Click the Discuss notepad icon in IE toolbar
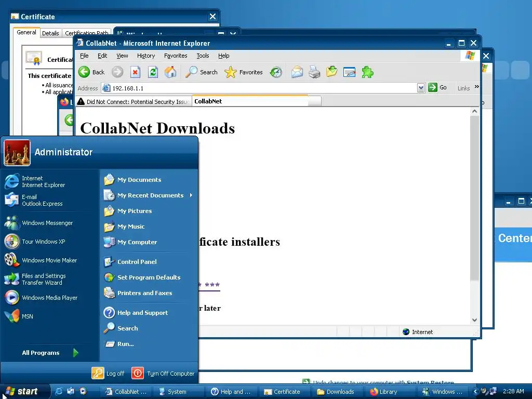The width and height of the screenshot is (532, 399). tap(349, 72)
